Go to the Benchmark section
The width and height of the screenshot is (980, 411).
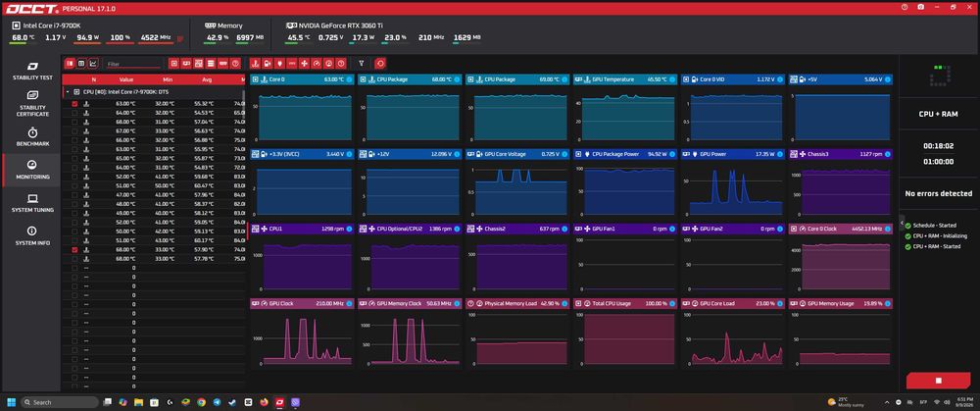coord(32,137)
